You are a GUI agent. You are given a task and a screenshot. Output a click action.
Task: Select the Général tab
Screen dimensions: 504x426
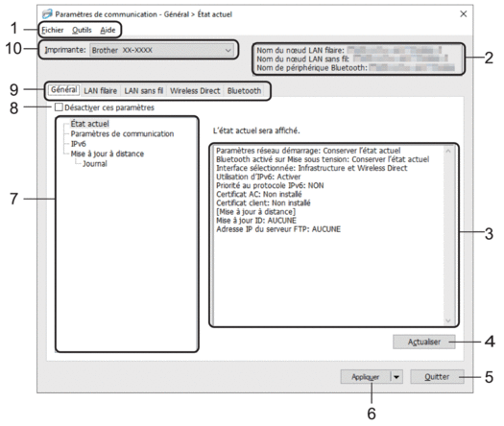click(64, 89)
